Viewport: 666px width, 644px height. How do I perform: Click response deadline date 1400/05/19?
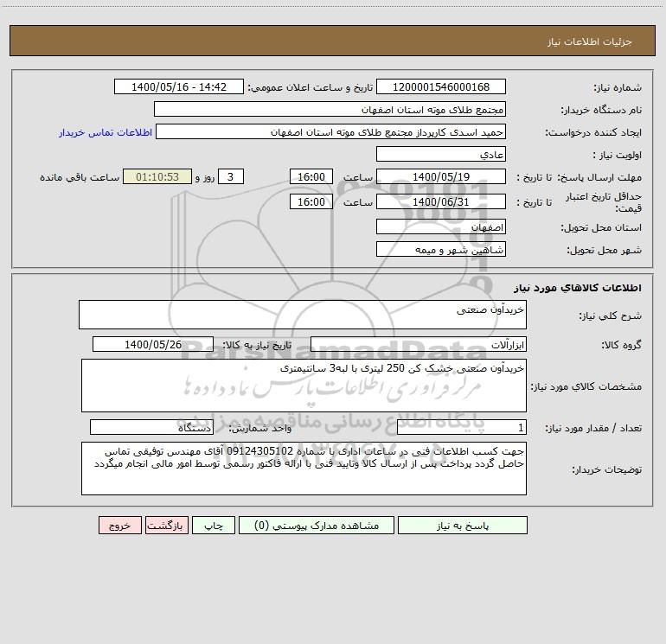pyautogui.click(x=441, y=176)
